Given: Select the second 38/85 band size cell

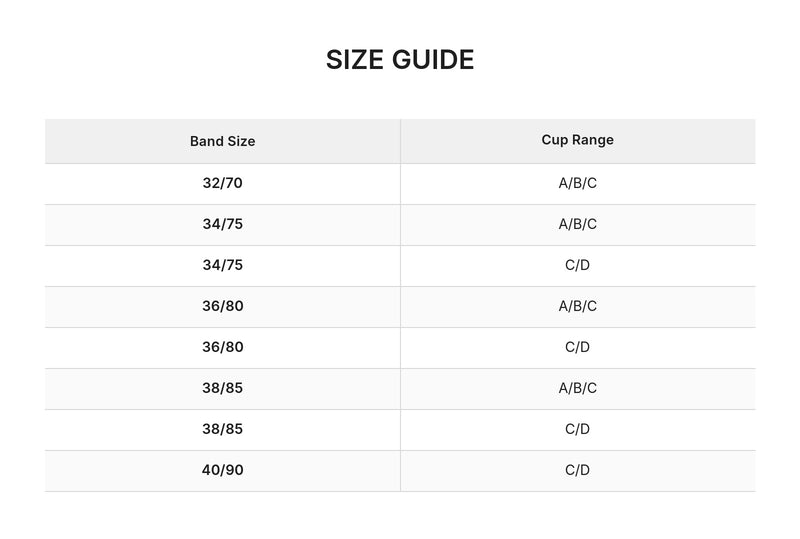Looking at the screenshot, I should (x=222, y=430).
